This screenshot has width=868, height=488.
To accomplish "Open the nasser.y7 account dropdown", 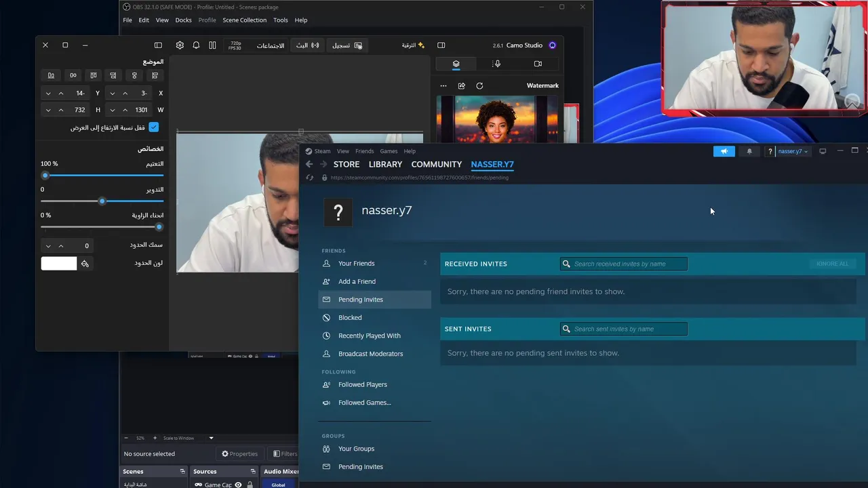I will pos(793,151).
